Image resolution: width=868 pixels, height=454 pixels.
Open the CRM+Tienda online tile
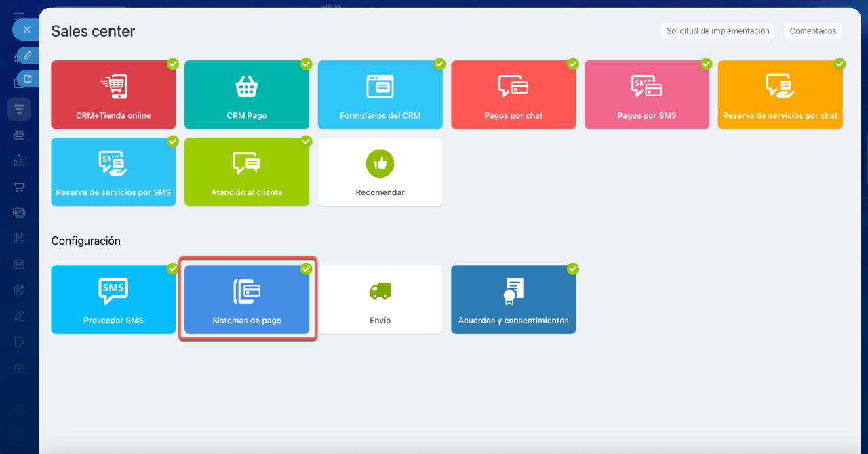[x=113, y=95]
